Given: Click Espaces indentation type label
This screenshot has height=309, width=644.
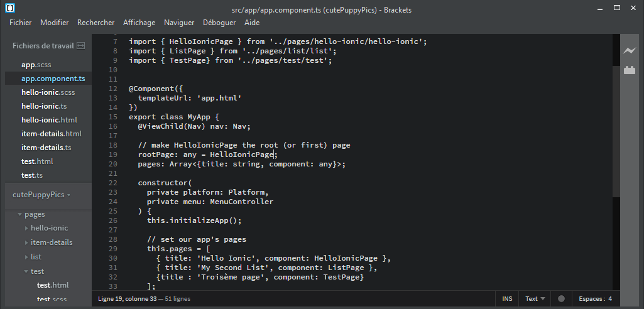Looking at the screenshot, I should tap(592, 299).
